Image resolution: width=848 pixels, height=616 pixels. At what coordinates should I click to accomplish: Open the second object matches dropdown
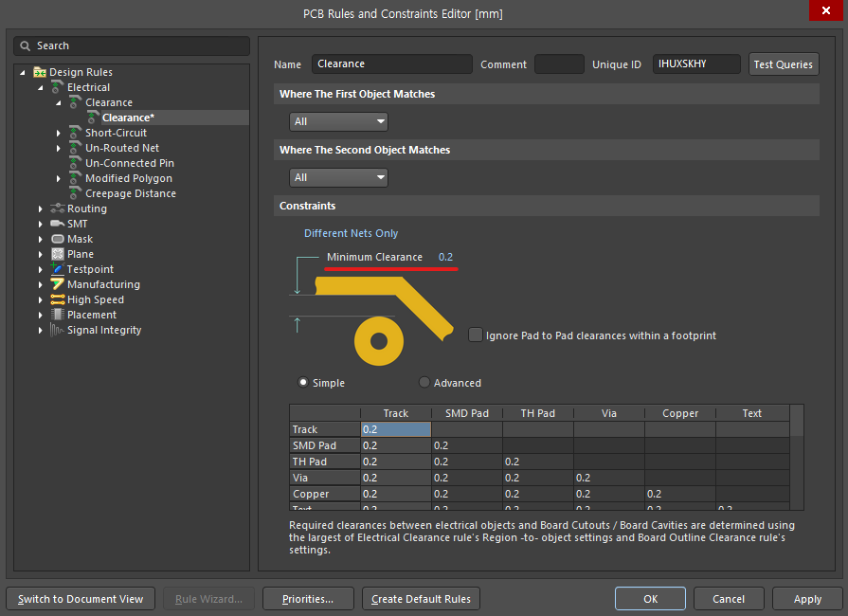coord(338,177)
